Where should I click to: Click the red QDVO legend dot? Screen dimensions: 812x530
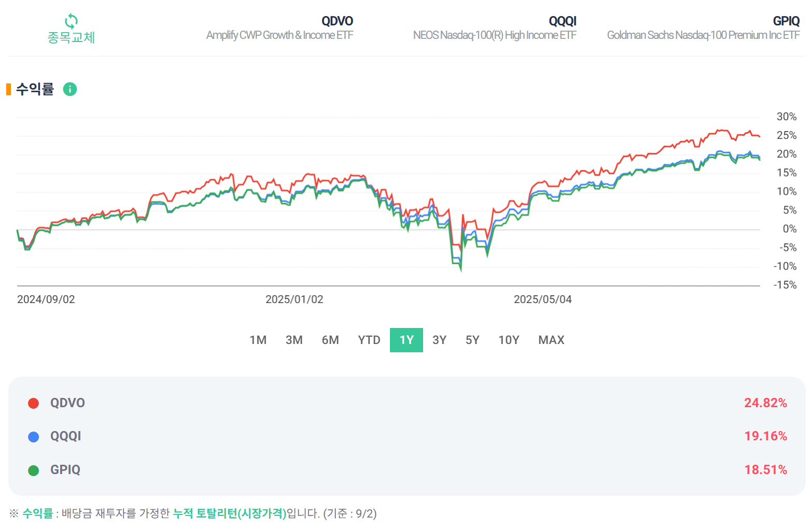[34, 404]
